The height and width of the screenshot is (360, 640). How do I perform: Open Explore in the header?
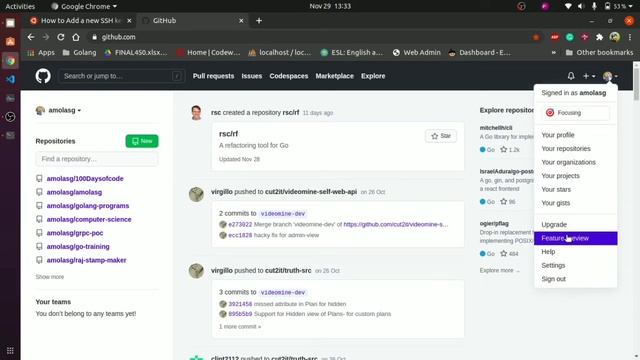373,76
